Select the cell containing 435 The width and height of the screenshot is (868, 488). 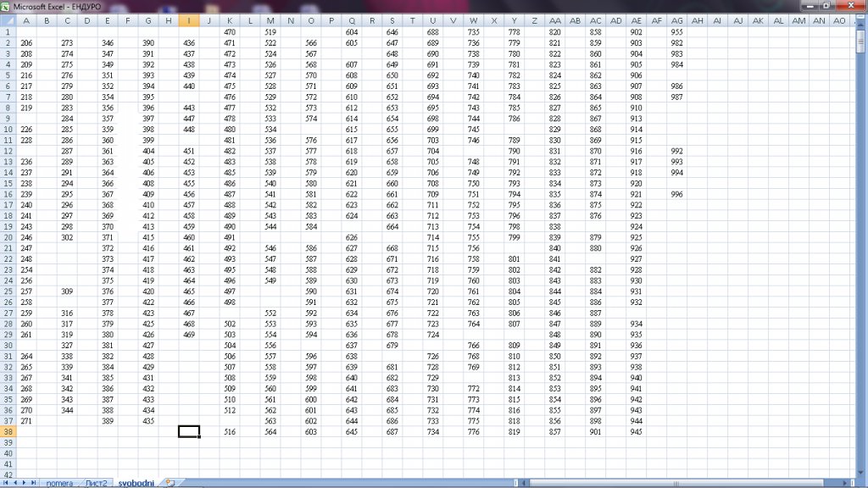click(x=148, y=421)
